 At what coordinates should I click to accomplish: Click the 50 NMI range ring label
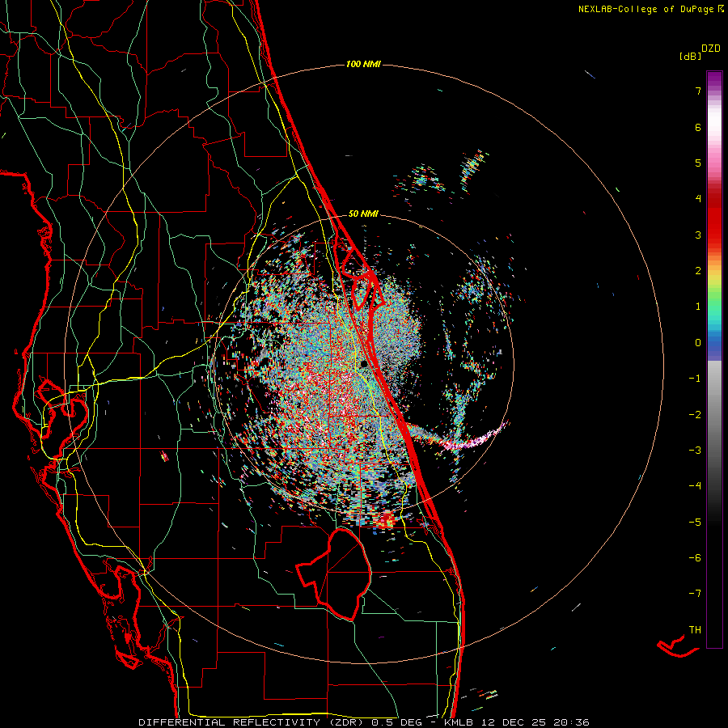click(363, 214)
